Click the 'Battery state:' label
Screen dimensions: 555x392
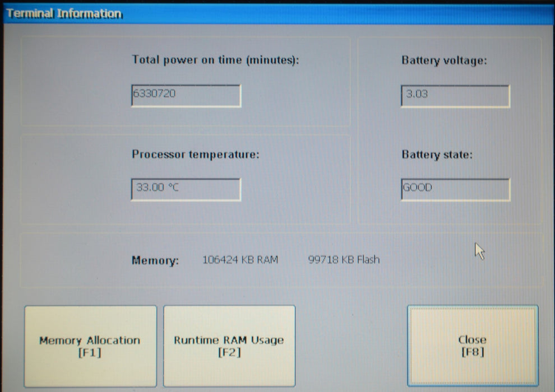(x=437, y=155)
